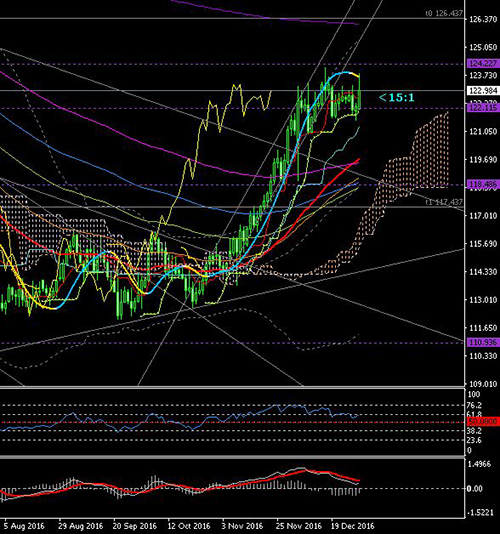
Task: Click the 76.2 RSI scale label
Action: (x=475, y=405)
